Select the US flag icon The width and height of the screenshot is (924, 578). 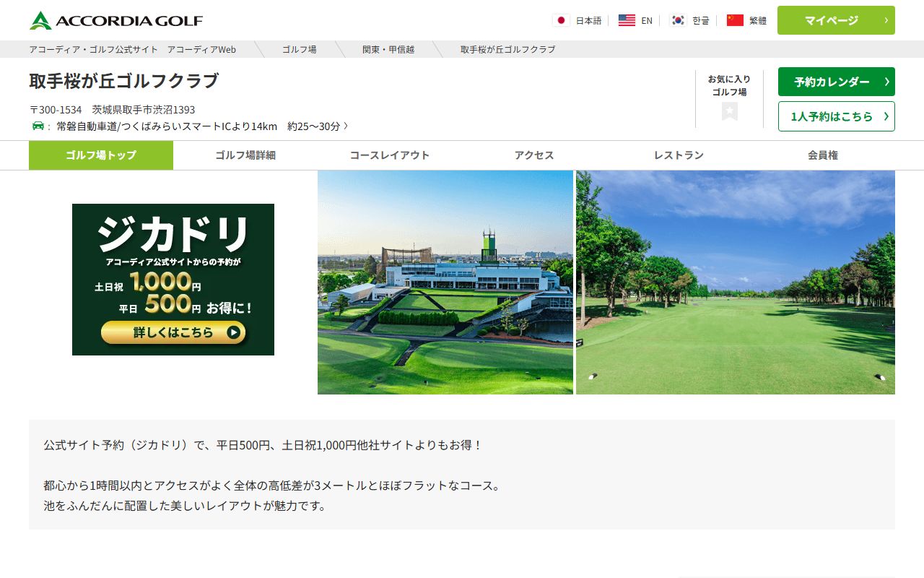(x=627, y=20)
